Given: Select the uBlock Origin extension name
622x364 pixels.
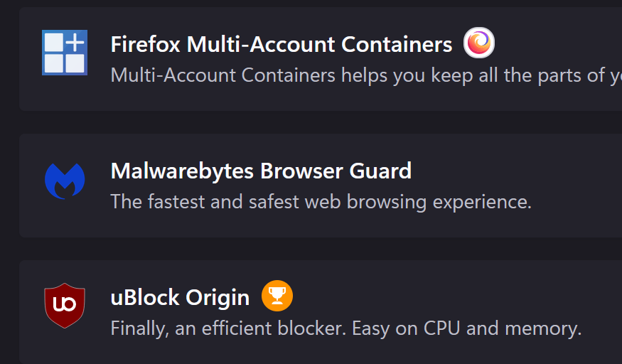Looking at the screenshot, I should [180, 297].
